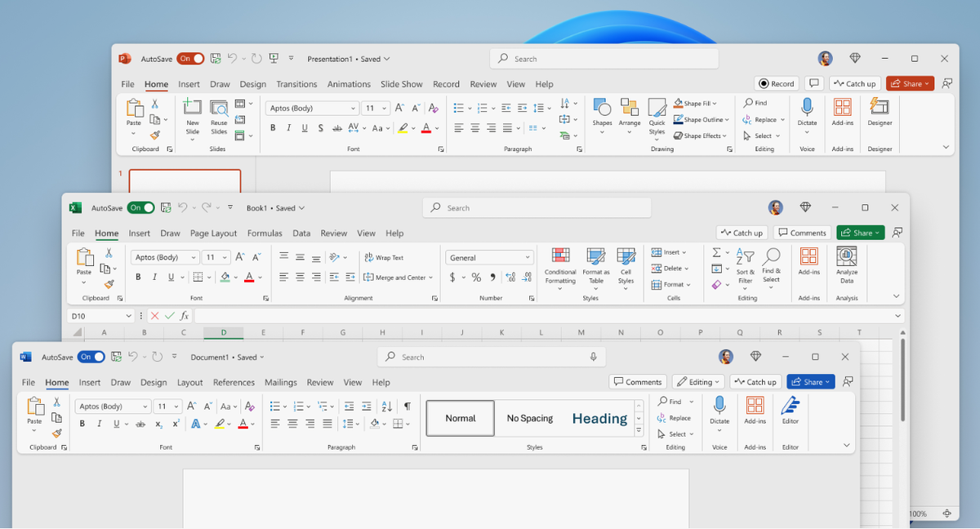Click Comments button in Excel
Image resolution: width=980 pixels, height=529 pixels.
802,233
